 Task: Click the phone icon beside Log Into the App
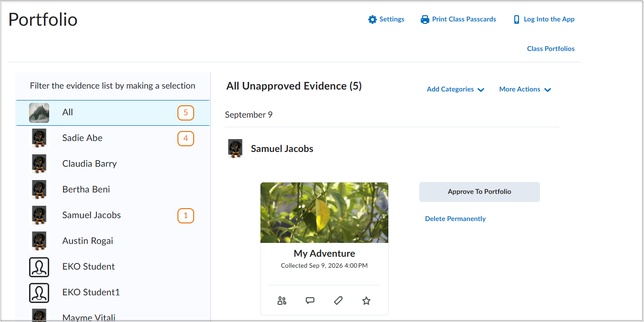(517, 20)
